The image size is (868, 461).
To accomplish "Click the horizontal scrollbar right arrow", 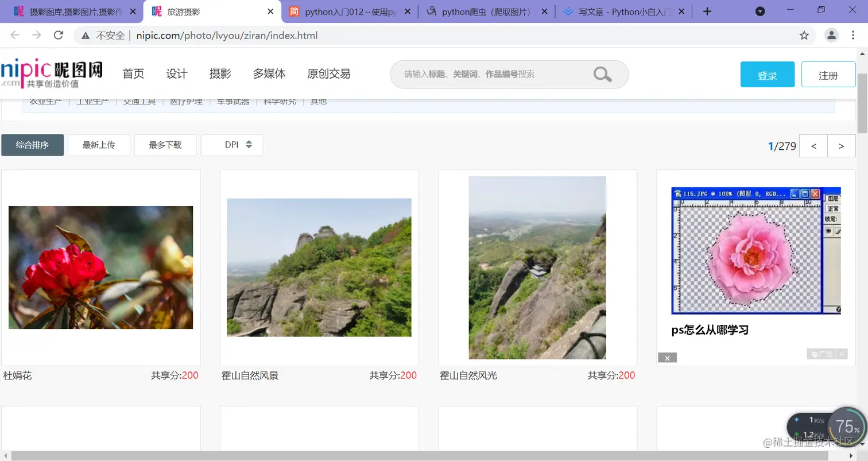I will coord(852,456).
